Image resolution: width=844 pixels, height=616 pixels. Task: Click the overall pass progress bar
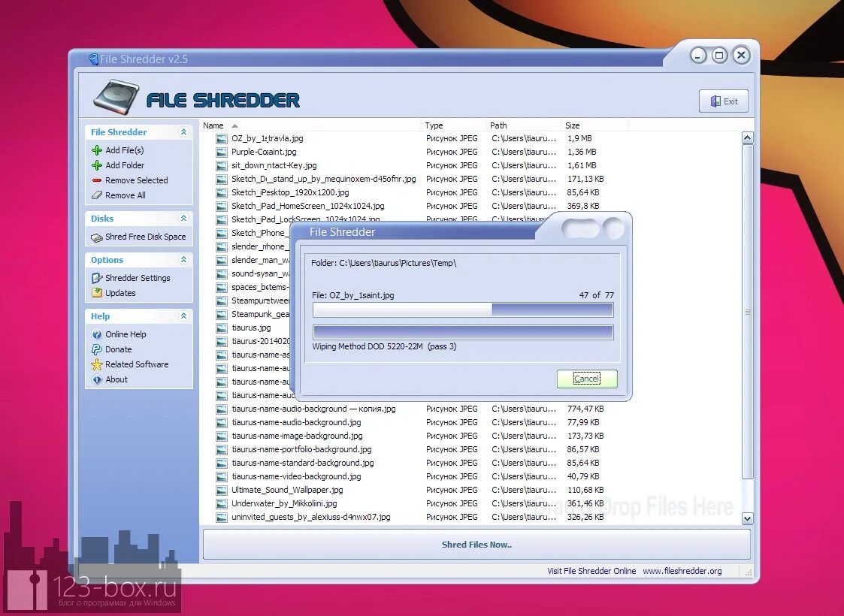click(x=463, y=332)
